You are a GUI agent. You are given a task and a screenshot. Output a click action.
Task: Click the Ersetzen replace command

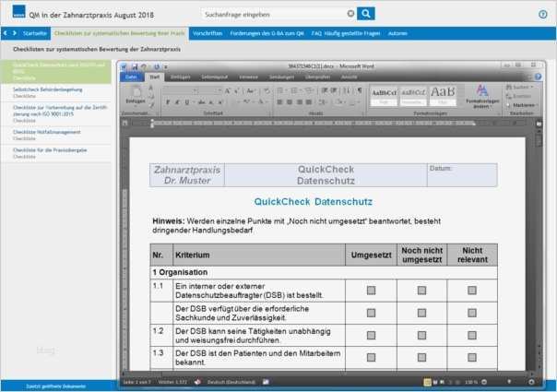pos(518,96)
